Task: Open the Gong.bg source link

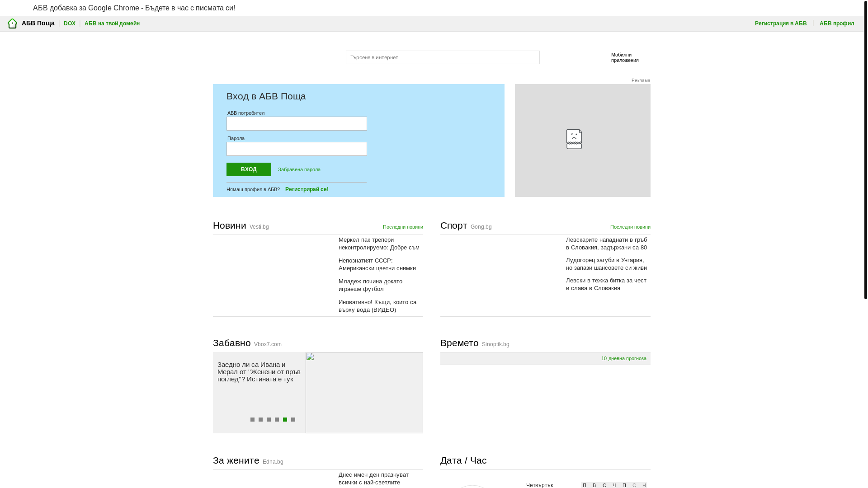Action: coord(481,227)
